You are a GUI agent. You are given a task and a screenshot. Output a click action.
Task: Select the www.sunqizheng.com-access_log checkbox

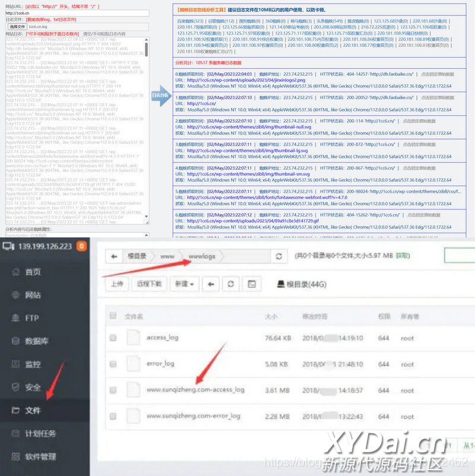[x=113, y=390]
